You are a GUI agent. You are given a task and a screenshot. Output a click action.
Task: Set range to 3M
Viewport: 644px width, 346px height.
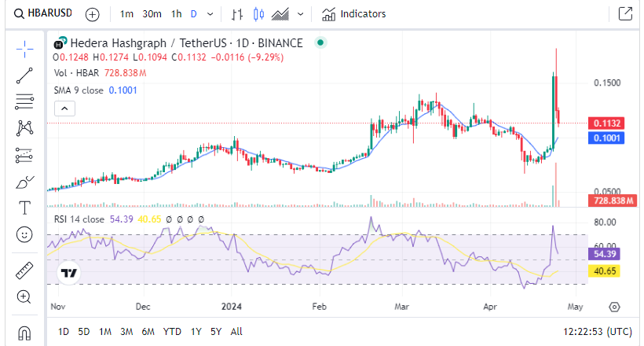point(126,332)
